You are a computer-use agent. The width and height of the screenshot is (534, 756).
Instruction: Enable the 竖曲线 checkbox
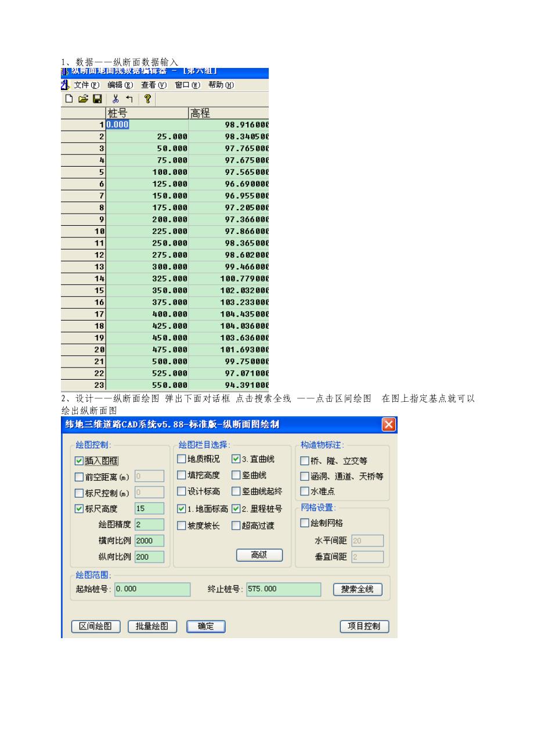tap(236, 476)
